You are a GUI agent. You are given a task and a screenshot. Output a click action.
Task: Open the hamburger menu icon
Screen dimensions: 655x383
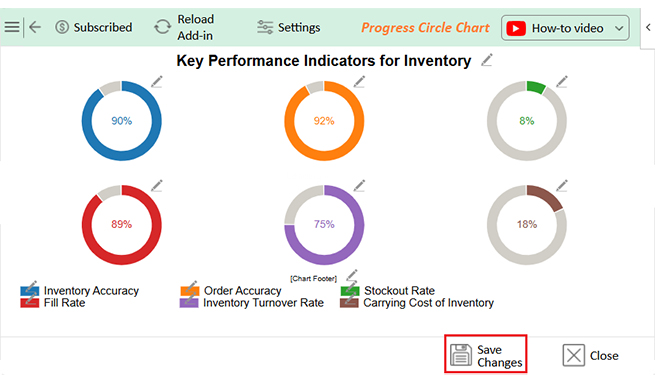[x=12, y=27]
